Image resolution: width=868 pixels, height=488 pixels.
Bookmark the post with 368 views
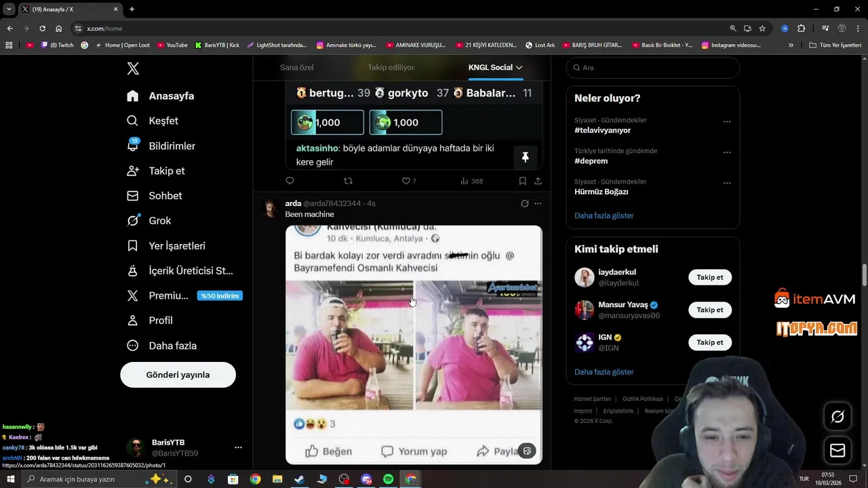click(522, 181)
